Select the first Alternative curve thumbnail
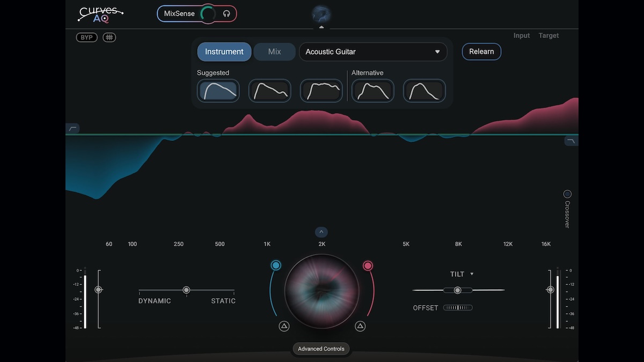Viewport: 644px width, 362px height. pyautogui.click(x=373, y=91)
